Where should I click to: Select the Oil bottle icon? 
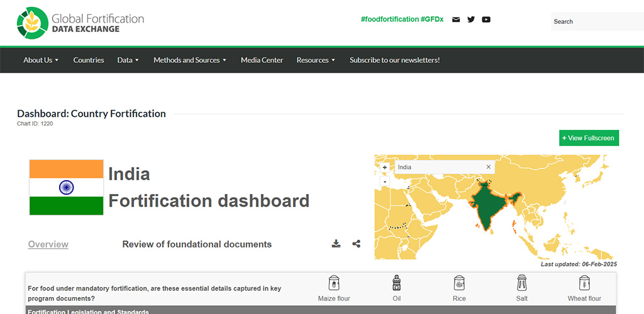point(396,283)
